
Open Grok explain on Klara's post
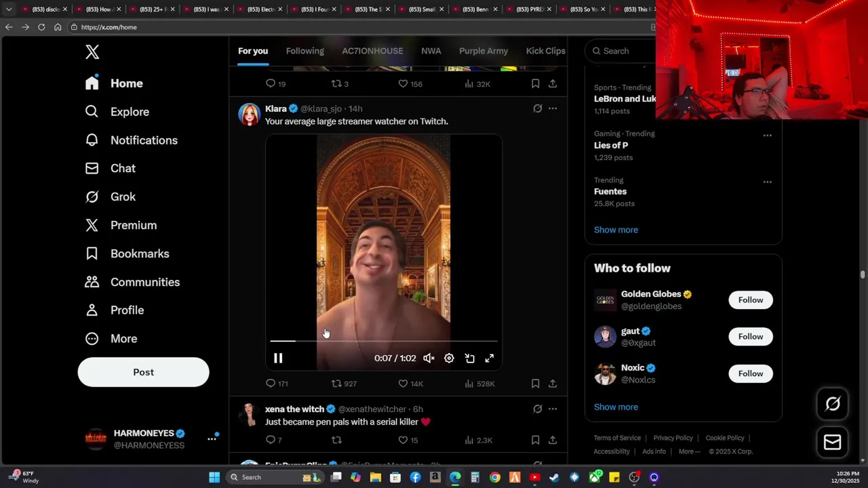(537, 108)
